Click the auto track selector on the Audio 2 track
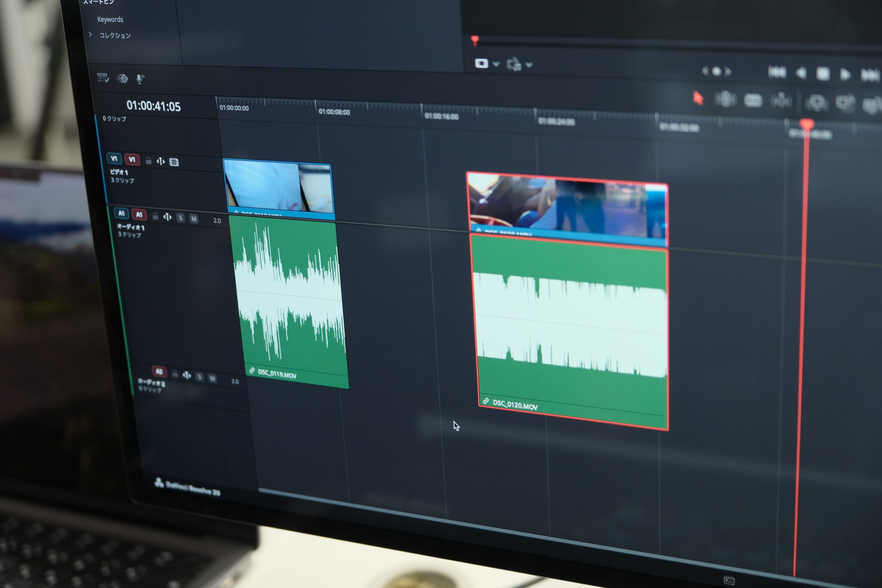The image size is (882, 588). coord(186,376)
